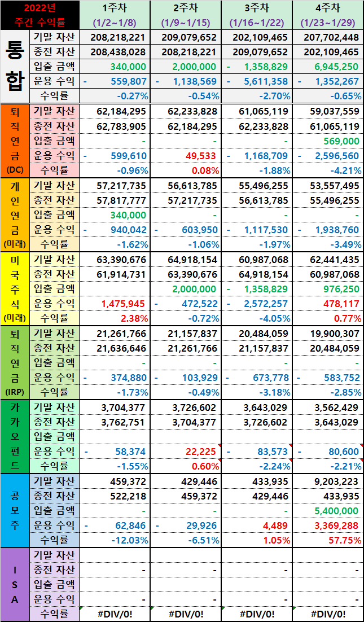This screenshot has height=622, width=364.
Task: Select the 3주차 (1/16~1/22) column header
Action: (257, 15)
